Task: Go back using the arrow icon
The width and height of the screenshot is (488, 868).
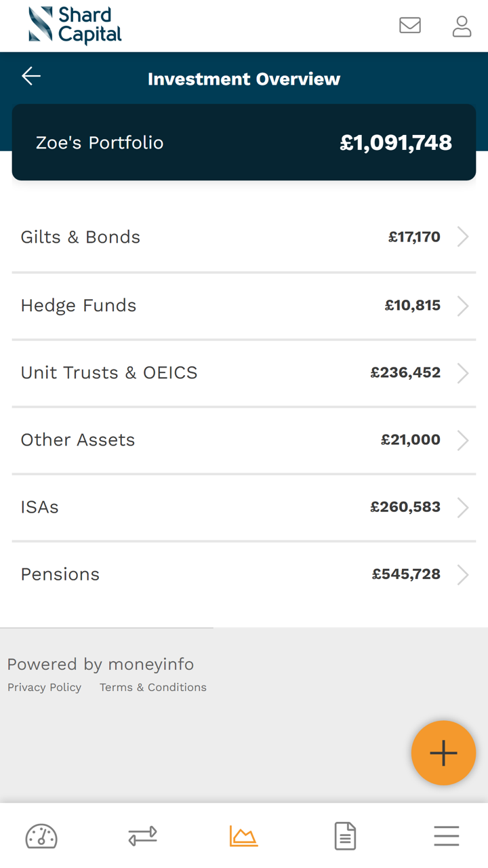Action: tap(31, 76)
